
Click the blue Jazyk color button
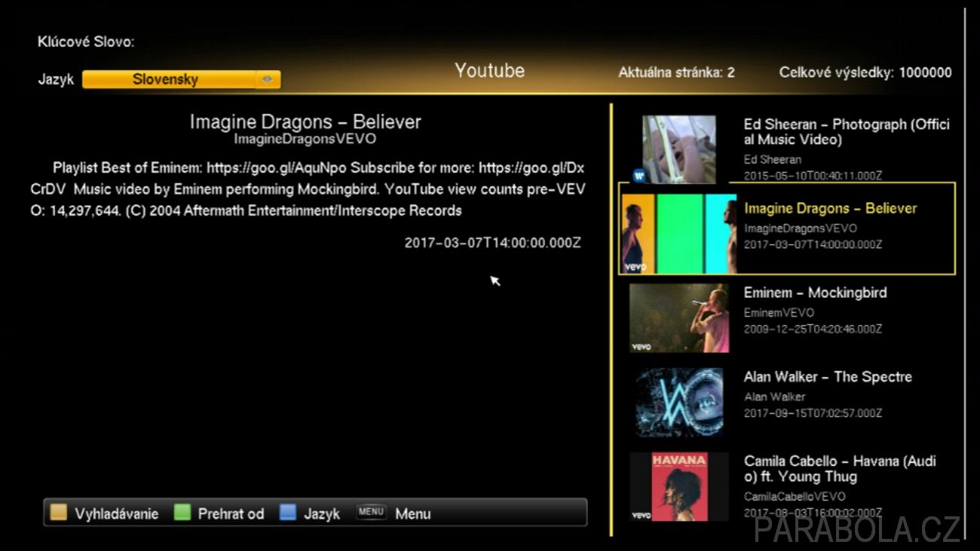287,513
